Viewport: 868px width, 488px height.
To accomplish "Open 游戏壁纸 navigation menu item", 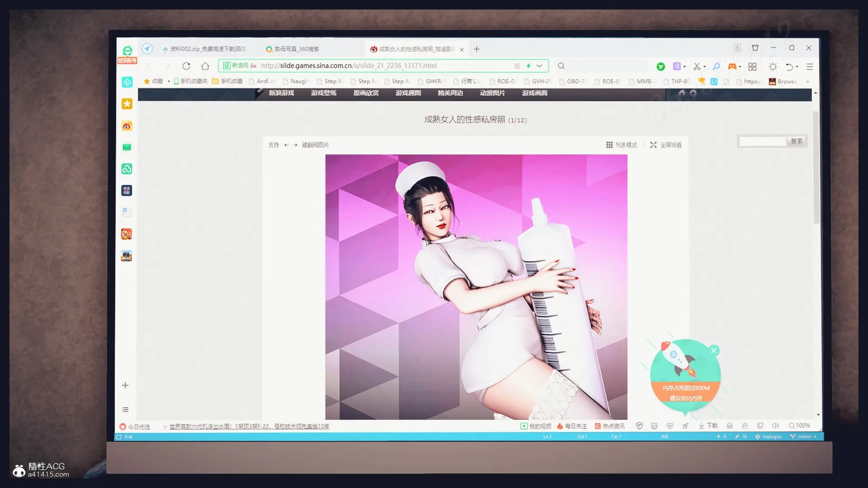I will (324, 93).
